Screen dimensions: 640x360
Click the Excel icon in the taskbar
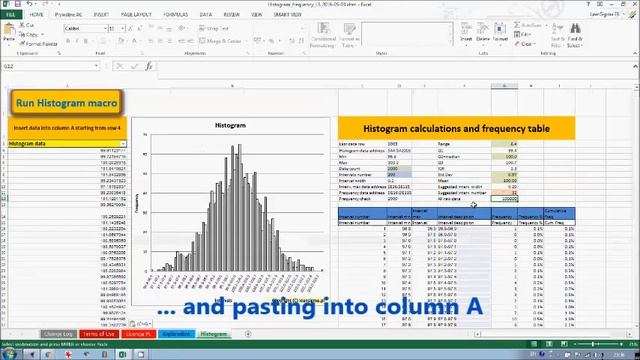(x=122, y=354)
